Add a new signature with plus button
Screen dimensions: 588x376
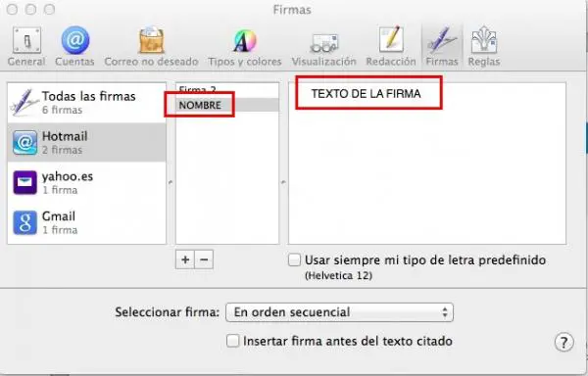[x=185, y=259]
